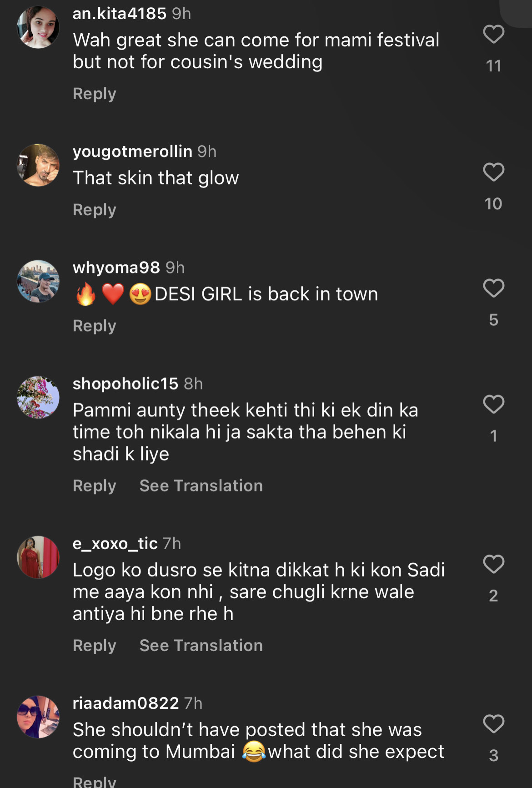The height and width of the screenshot is (788, 532).
Task: Reply to e_xoxo_tic's comment
Action: (x=95, y=645)
